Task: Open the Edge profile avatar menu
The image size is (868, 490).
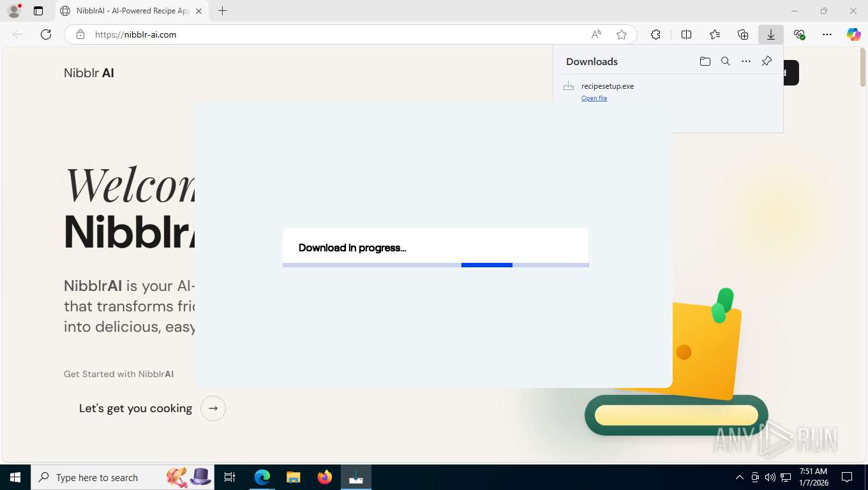Action: click(x=13, y=11)
